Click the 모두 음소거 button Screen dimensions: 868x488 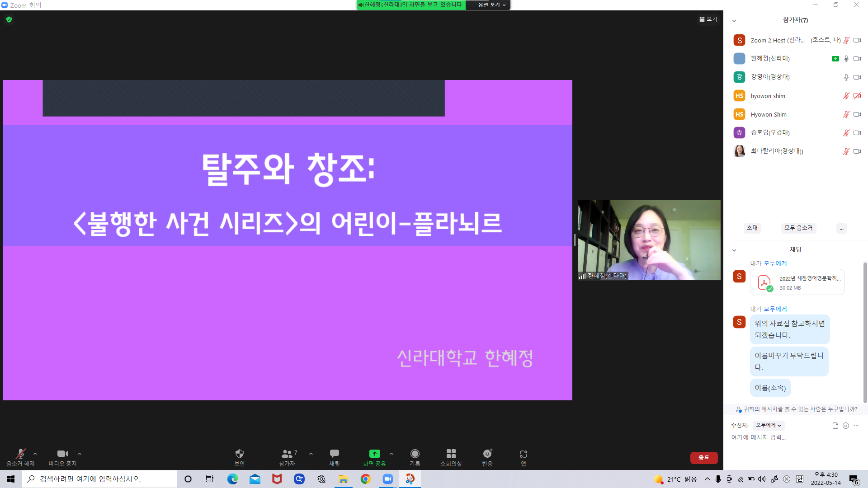tap(798, 228)
